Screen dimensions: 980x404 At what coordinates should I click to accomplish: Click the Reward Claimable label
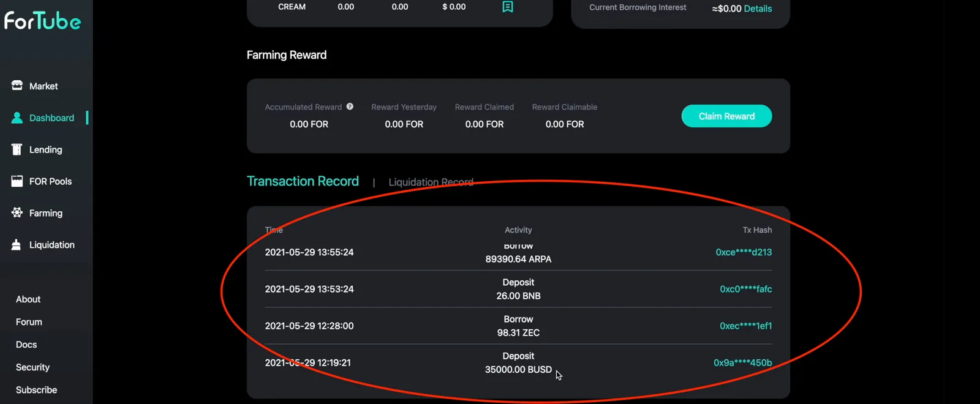pos(564,107)
